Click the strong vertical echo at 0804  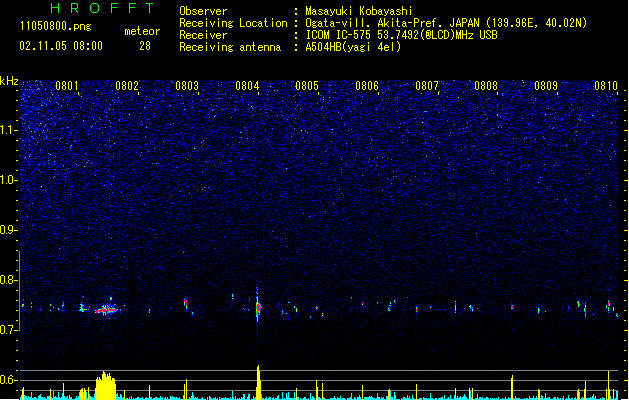tap(258, 308)
